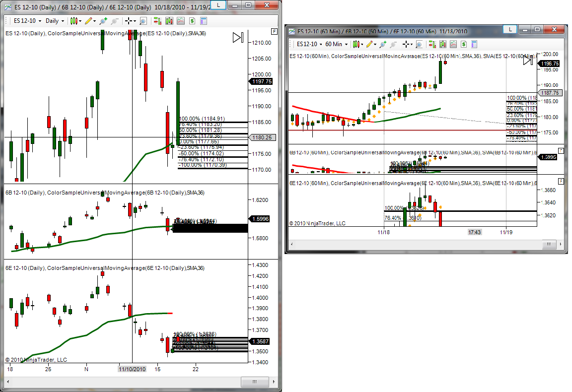
Task: Jump to latest bar arrow in Daily chart
Action: (238, 37)
